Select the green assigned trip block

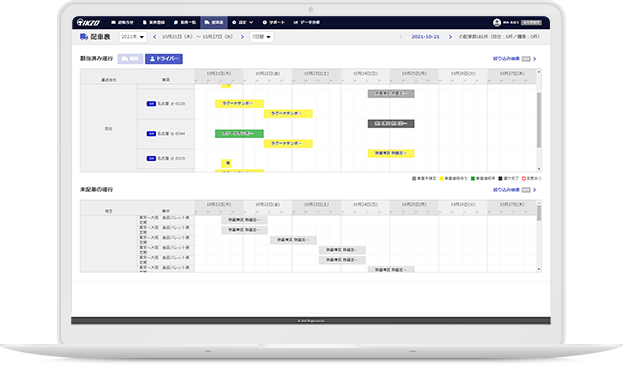tap(239, 133)
